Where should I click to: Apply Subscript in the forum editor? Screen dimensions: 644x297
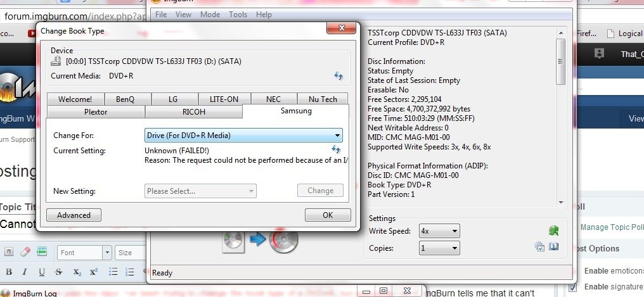click(77, 272)
